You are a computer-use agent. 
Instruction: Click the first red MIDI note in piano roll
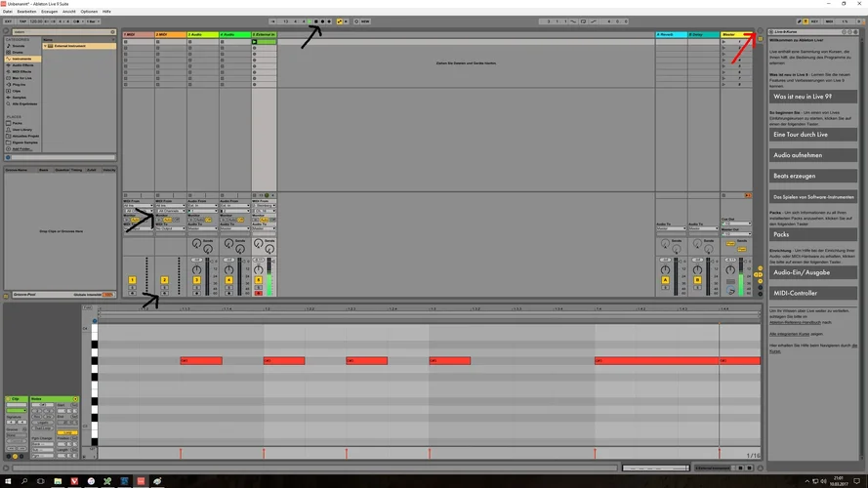[x=201, y=361]
